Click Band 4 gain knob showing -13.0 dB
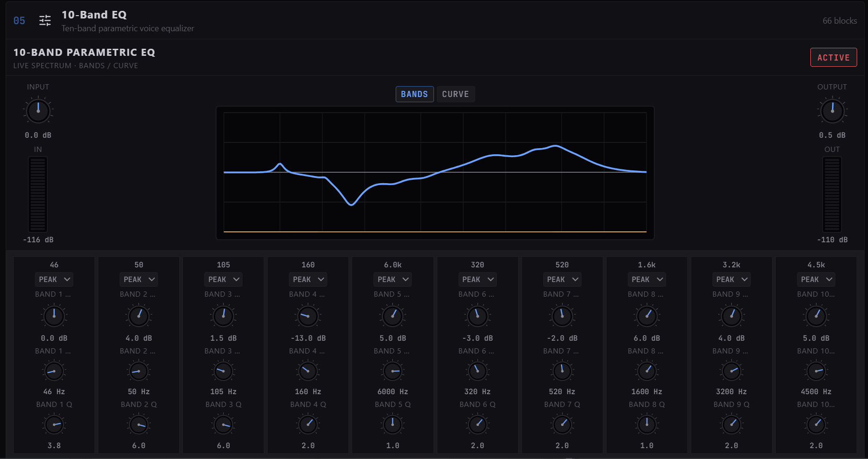 (x=308, y=316)
